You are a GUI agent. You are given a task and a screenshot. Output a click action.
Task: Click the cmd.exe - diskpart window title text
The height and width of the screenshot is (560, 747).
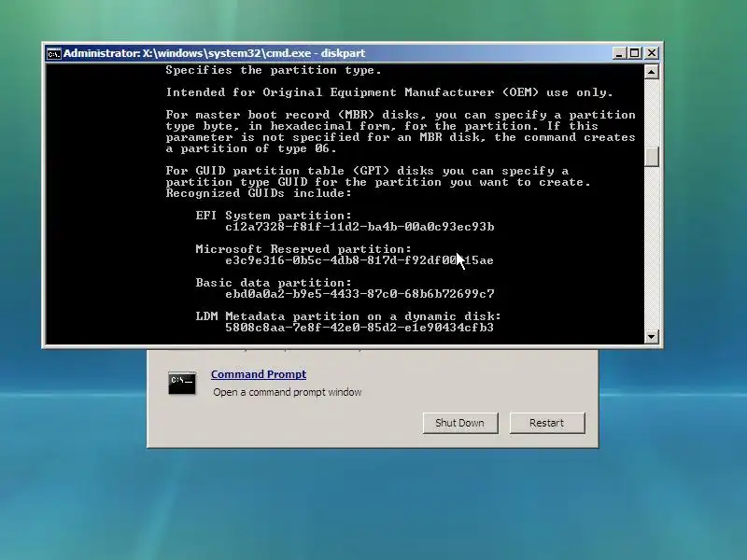215,53
